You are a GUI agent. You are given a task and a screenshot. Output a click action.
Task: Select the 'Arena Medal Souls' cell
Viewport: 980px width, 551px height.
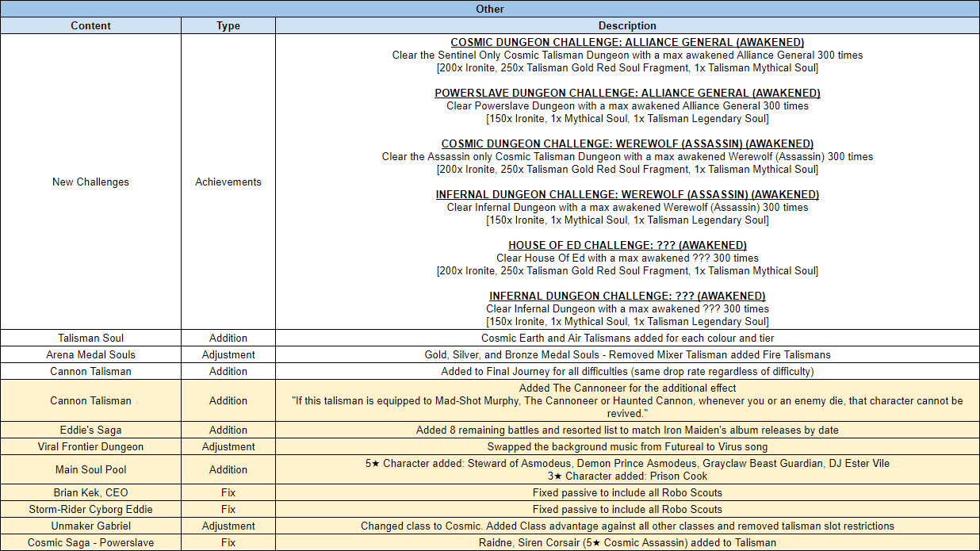[x=90, y=354]
